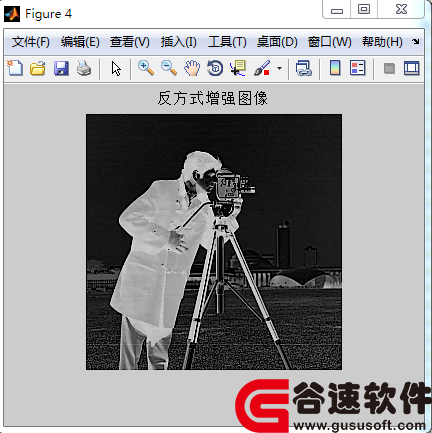Activate the Zoom In magnifier tool
432x433 pixels.
pos(146,68)
